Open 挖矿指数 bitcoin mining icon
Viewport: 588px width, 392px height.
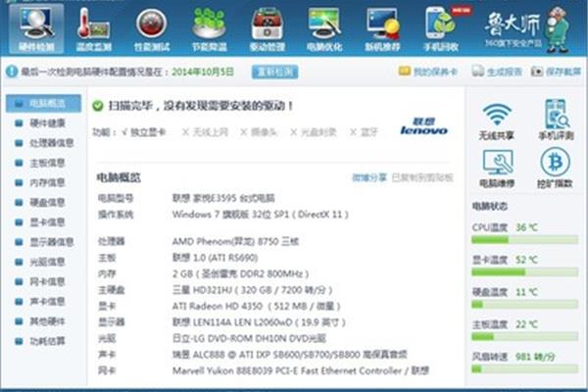555,168
